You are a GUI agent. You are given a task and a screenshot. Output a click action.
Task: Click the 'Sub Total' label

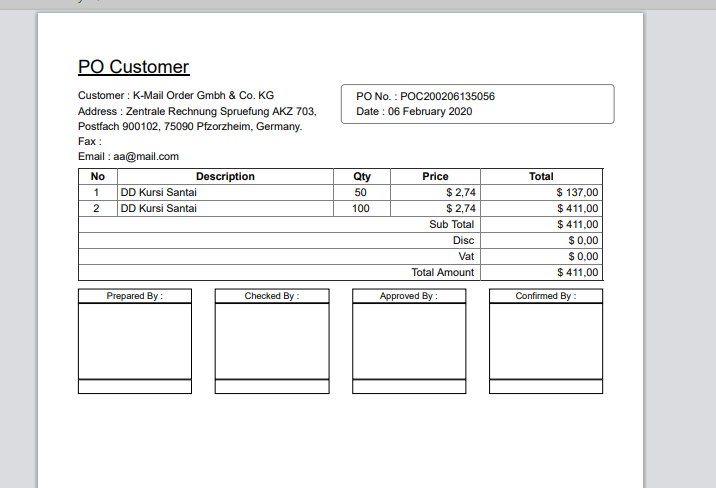coord(452,225)
